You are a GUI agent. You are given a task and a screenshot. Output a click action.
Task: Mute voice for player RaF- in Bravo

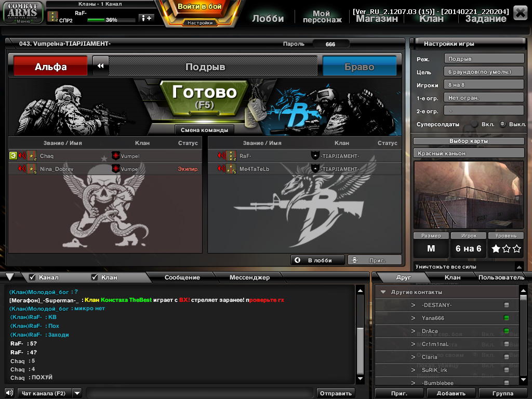(221, 156)
